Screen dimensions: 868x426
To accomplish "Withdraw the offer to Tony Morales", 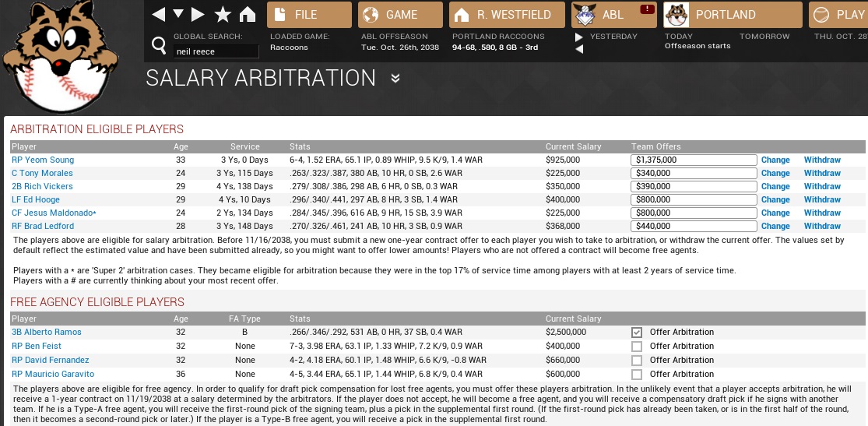I will pos(822,173).
